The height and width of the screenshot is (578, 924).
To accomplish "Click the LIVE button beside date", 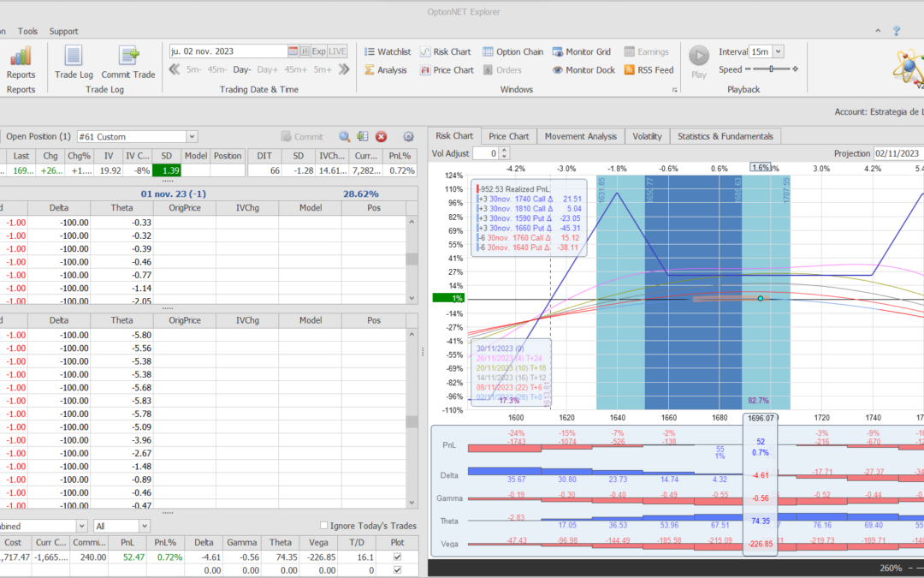I will (x=338, y=51).
